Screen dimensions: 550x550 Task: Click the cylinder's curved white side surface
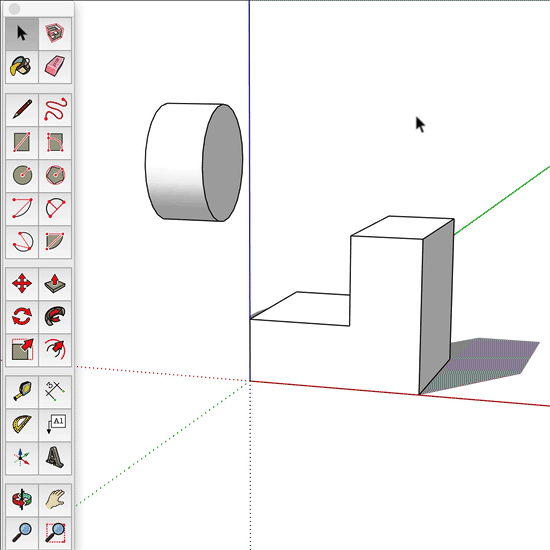(175, 161)
